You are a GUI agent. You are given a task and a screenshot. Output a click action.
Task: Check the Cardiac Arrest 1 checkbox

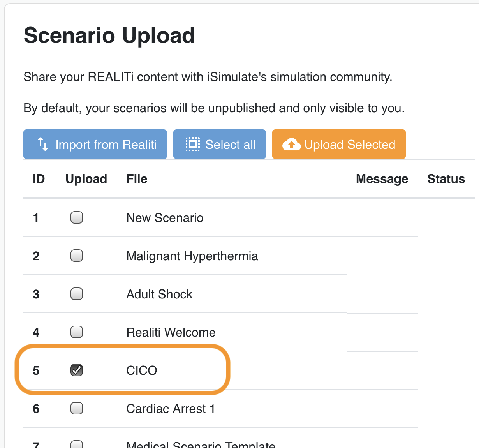pos(77,408)
